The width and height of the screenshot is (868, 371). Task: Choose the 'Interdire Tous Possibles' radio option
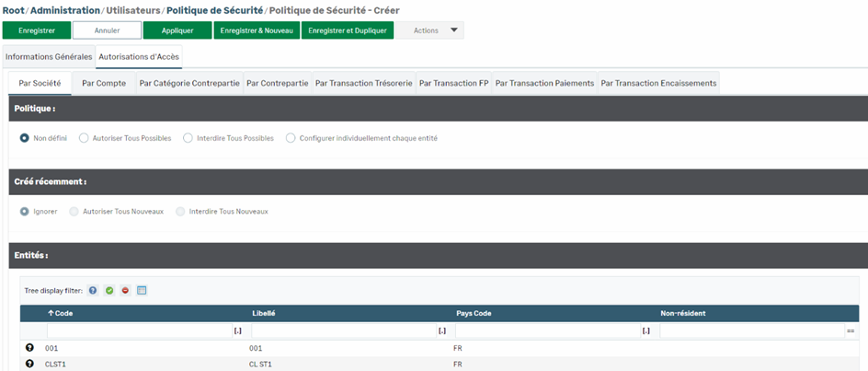point(188,138)
